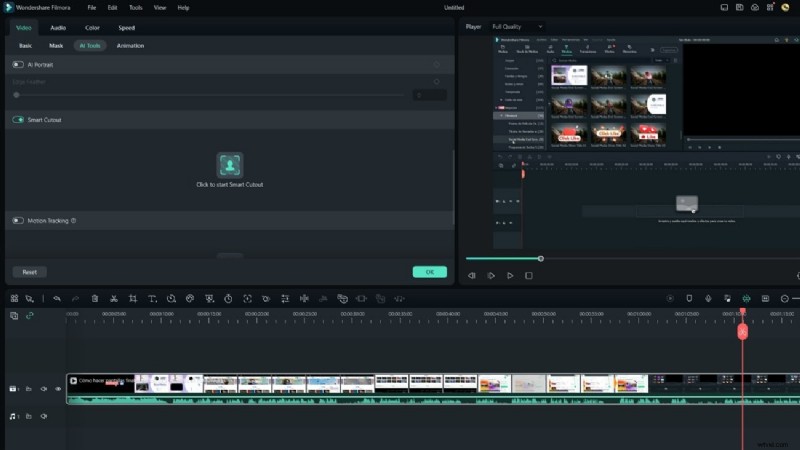Open the cloud upload icon in title bar
800x450 pixels.
point(755,7)
